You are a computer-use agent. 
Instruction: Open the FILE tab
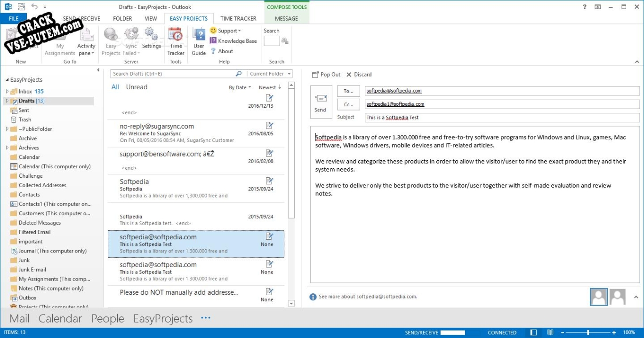coord(14,19)
